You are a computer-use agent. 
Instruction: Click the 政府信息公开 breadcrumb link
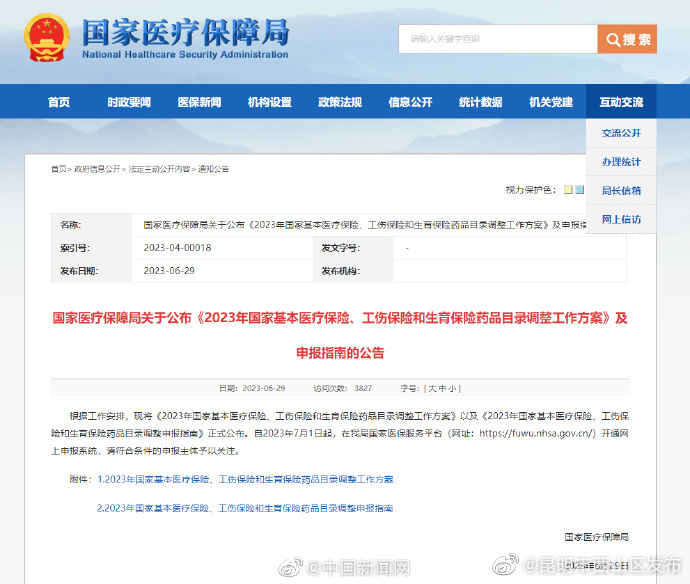97,169
